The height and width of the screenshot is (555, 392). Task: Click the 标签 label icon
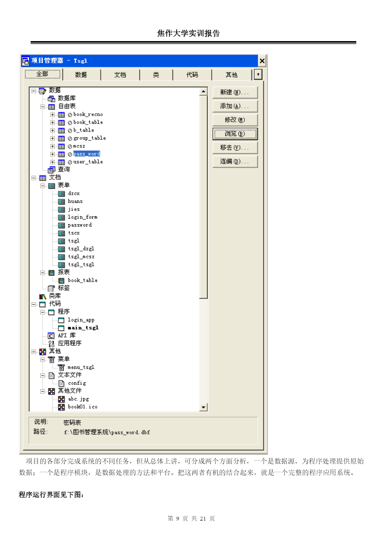pos(51,288)
